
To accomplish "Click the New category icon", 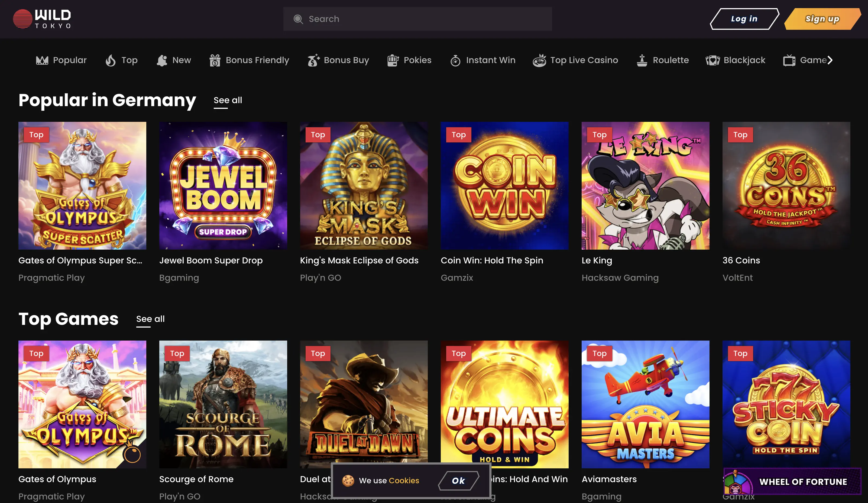I will pyautogui.click(x=162, y=60).
